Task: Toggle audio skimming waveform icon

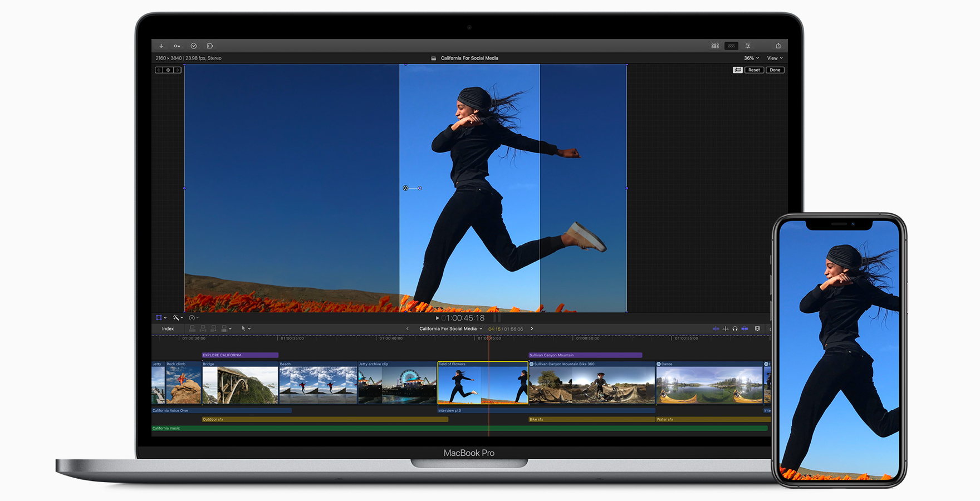Action: [x=726, y=329]
